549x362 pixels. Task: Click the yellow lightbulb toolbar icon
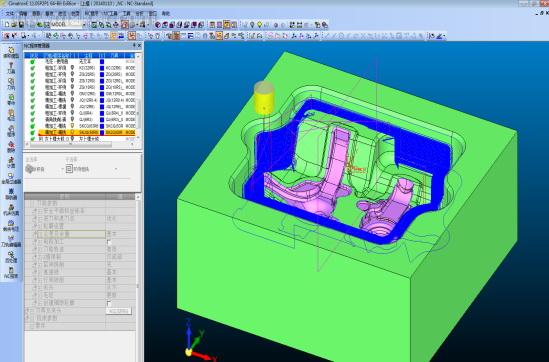click(x=259, y=25)
